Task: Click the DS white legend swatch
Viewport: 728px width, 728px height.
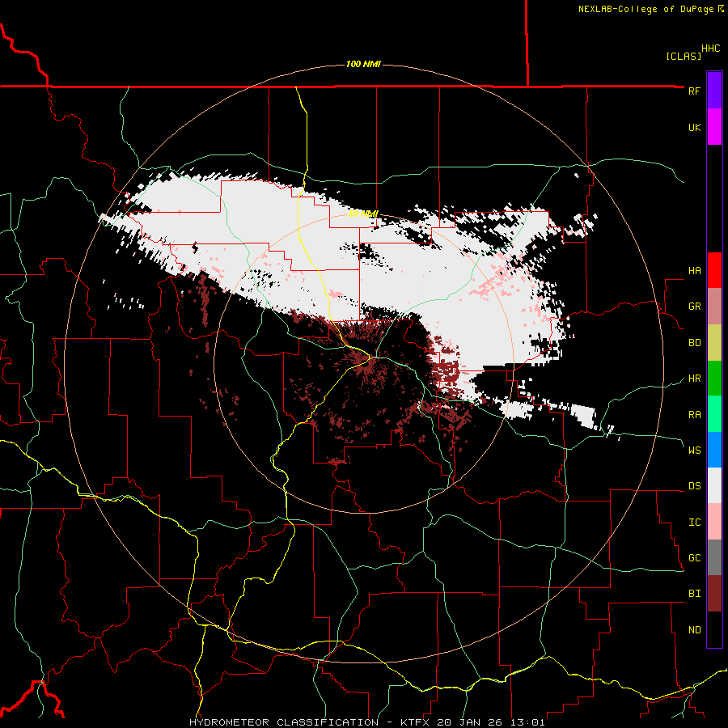Action: [x=714, y=485]
